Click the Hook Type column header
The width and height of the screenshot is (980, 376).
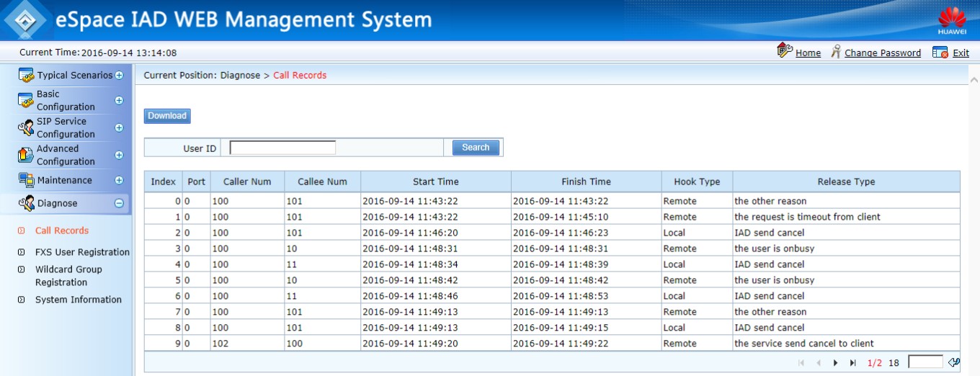(x=698, y=182)
